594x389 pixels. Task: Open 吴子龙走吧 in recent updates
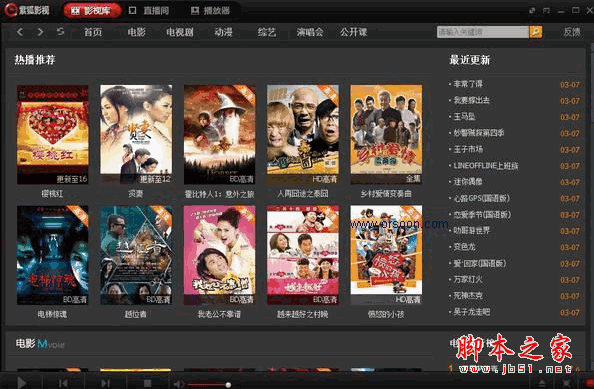tap(472, 312)
